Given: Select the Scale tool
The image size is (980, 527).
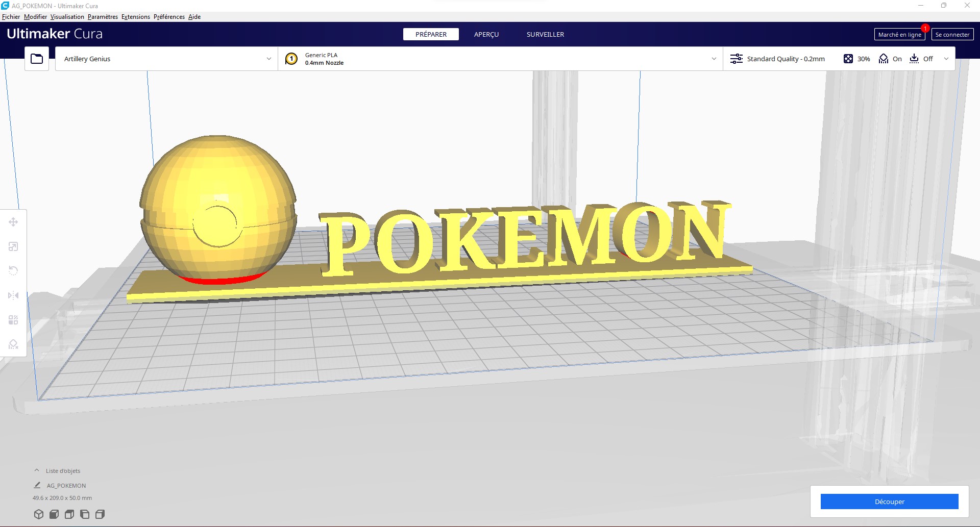Looking at the screenshot, I should coord(14,246).
